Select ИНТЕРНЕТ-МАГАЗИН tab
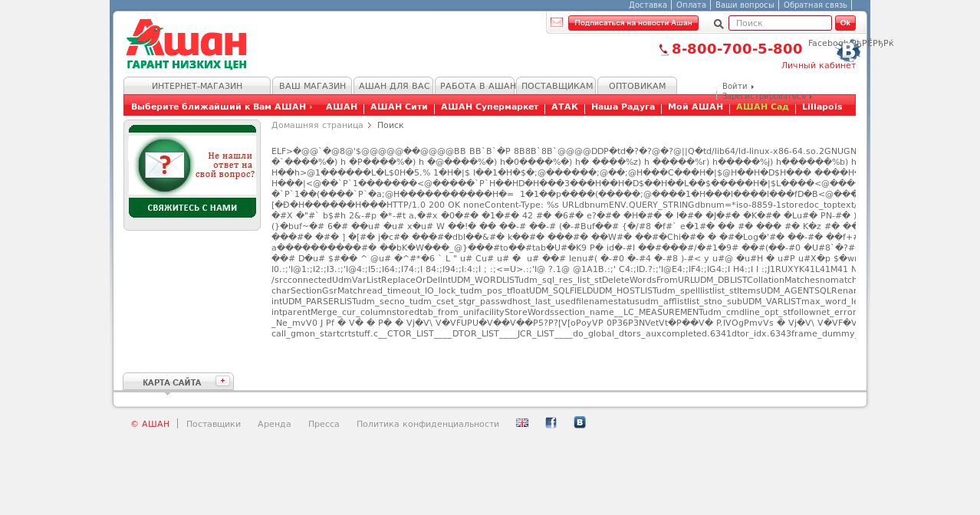The height and width of the screenshot is (515, 980). click(197, 86)
